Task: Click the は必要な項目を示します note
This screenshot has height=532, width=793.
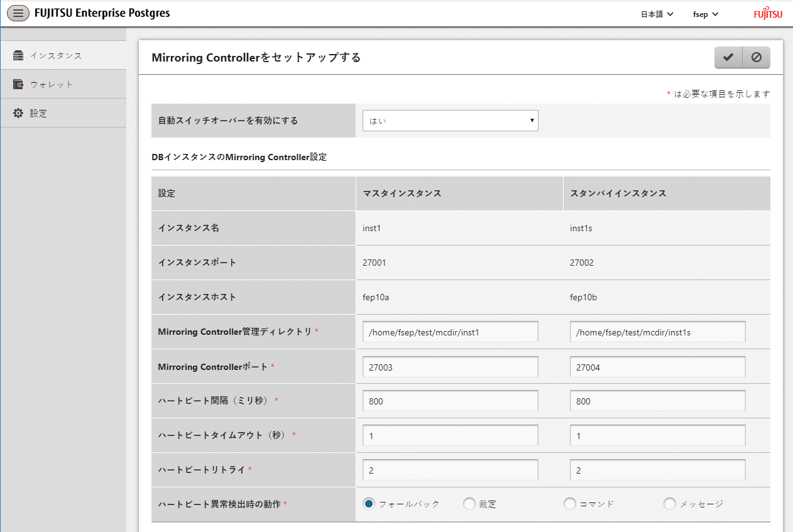Action: pos(722,94)
